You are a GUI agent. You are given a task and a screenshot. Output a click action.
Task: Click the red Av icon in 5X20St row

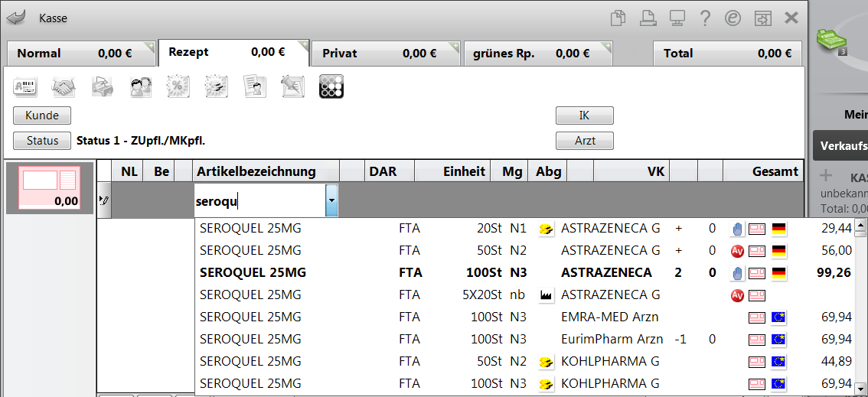pos(737,295)
